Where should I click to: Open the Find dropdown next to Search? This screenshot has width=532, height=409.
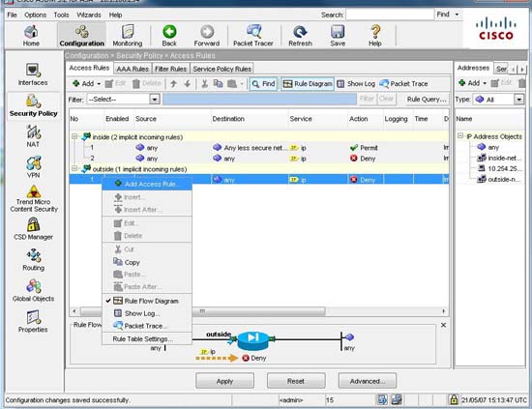457,15
